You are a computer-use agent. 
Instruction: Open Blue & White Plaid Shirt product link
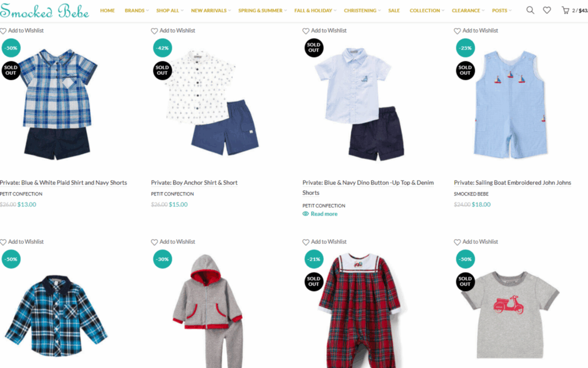pyautogui.click(x=63, y=182)
